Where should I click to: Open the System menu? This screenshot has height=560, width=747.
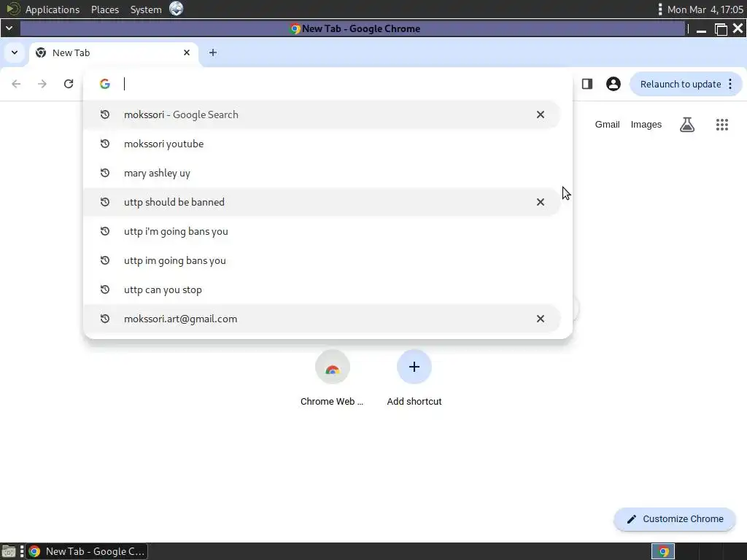pos(146,9)
